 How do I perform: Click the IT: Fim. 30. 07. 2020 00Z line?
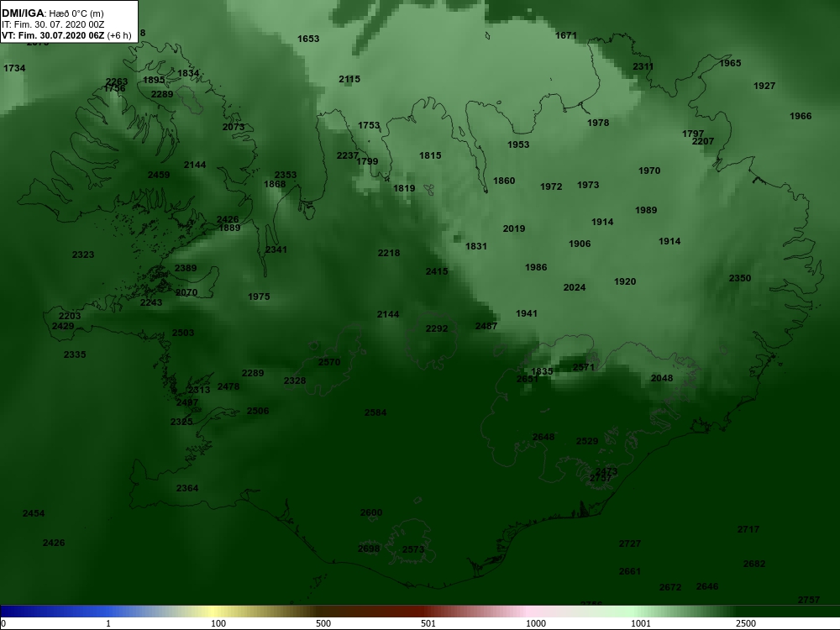52,24
